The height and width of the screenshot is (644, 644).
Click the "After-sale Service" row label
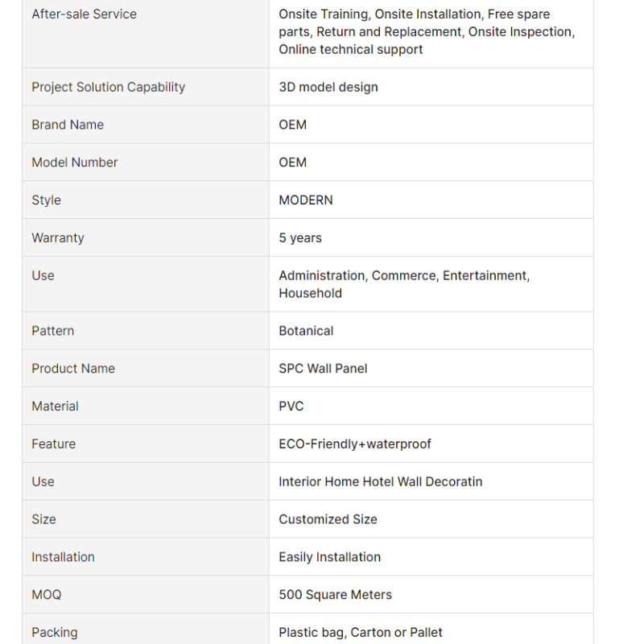click(x=84, y=14)
